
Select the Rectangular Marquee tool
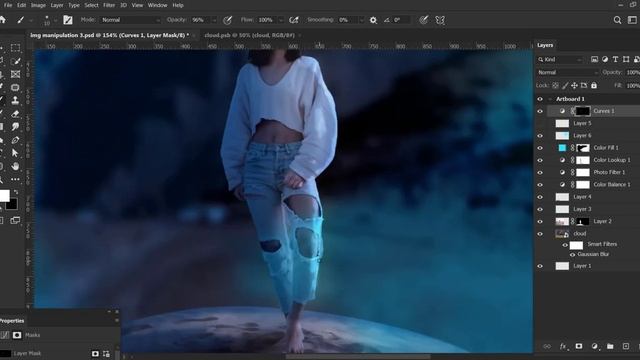16,48
